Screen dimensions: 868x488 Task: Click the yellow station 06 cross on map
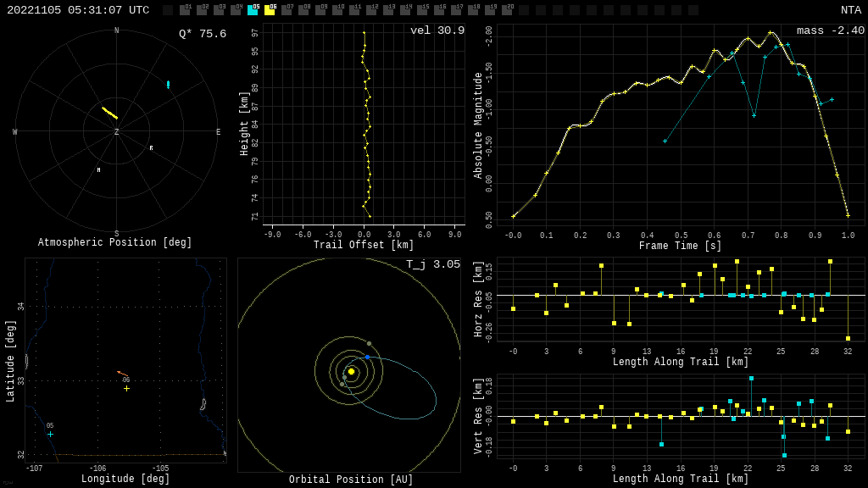tap(126, 388)
